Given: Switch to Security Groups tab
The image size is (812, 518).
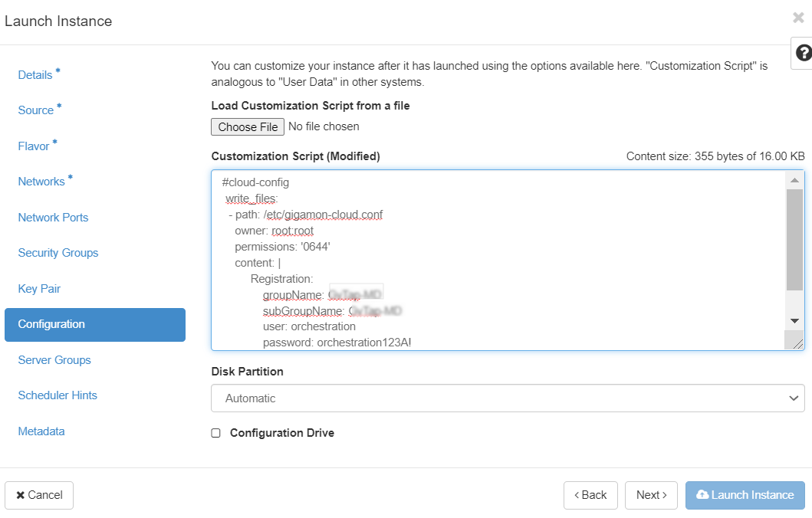Looking at the screenshot, I should point(58,253).
